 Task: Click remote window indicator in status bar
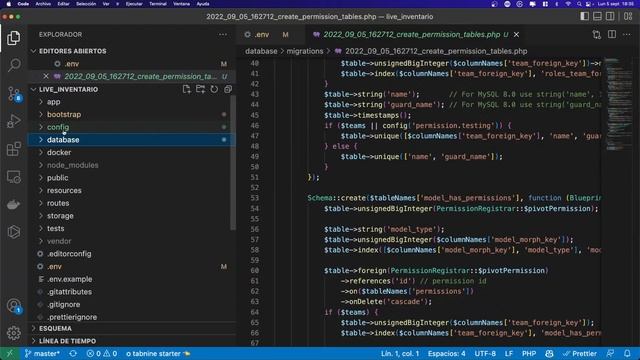point(9,353)
